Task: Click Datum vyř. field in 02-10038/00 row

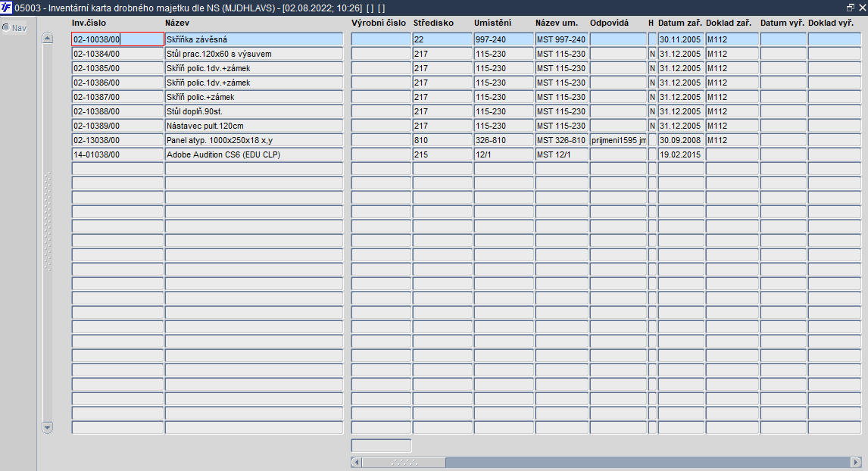Action: coord(783,39)
